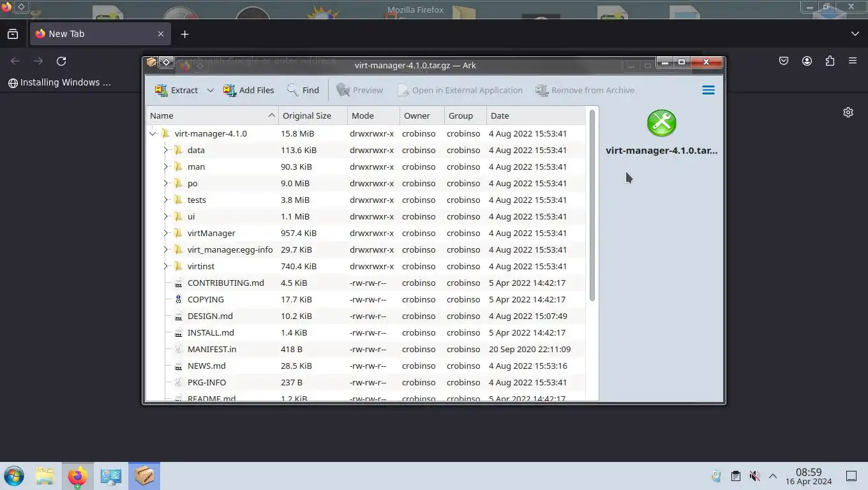
Task: Close the New Tab tab
Action: point(161,34)
